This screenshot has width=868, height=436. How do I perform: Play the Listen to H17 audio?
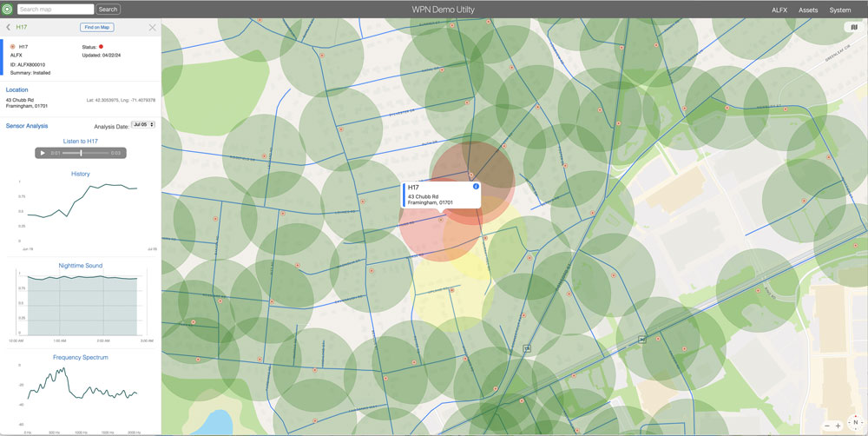(43, 153)
